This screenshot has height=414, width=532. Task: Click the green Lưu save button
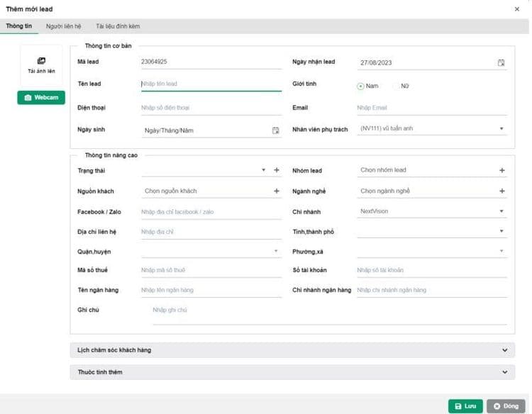click(465, 406)
